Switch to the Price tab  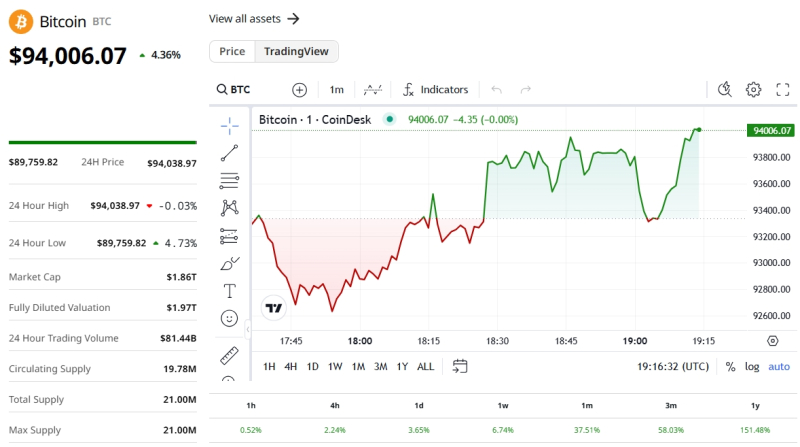232,51
